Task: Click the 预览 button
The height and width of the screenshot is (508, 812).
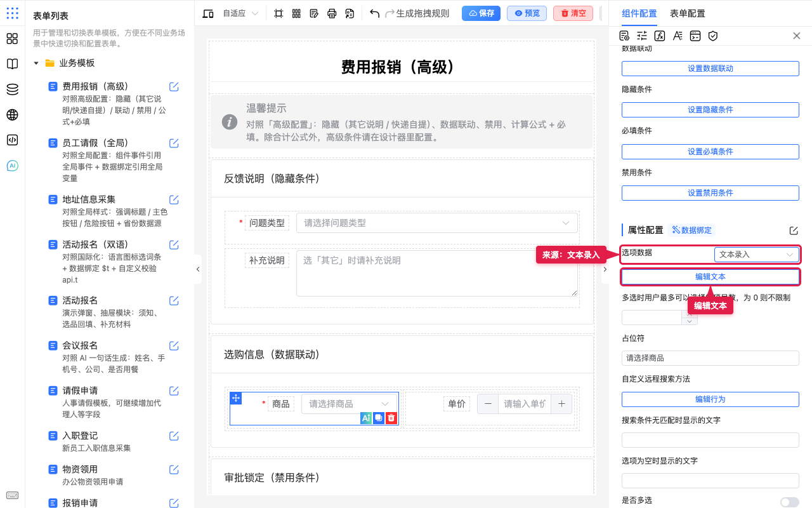Action: 527,13
